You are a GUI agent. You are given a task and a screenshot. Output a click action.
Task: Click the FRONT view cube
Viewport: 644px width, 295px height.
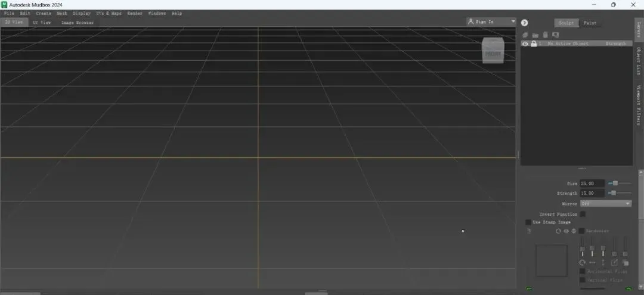tap(493, 51)
